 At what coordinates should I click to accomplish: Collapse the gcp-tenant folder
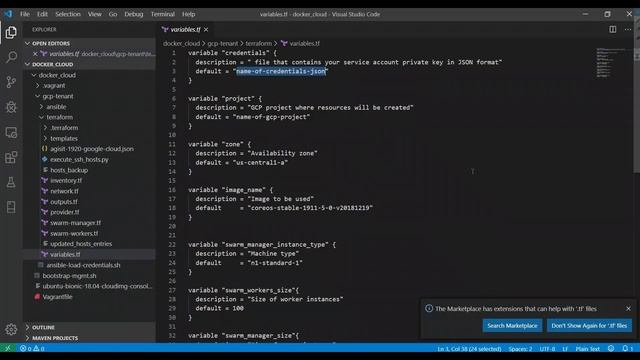tap(38, 96)
